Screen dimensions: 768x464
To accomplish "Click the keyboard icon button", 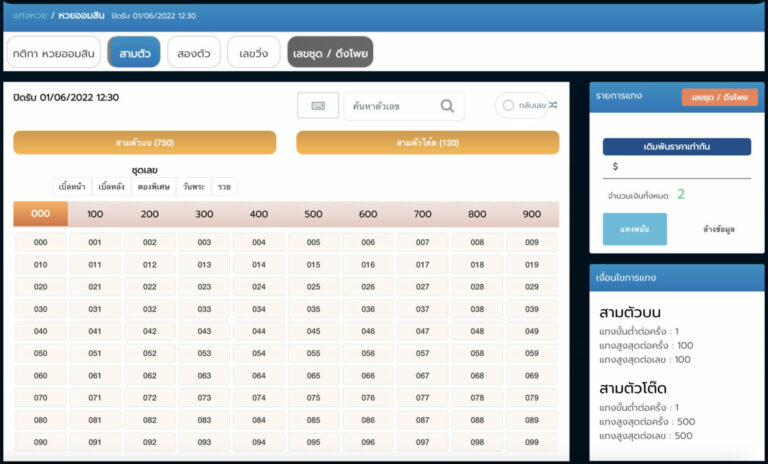I will click(x=318, y=106).
